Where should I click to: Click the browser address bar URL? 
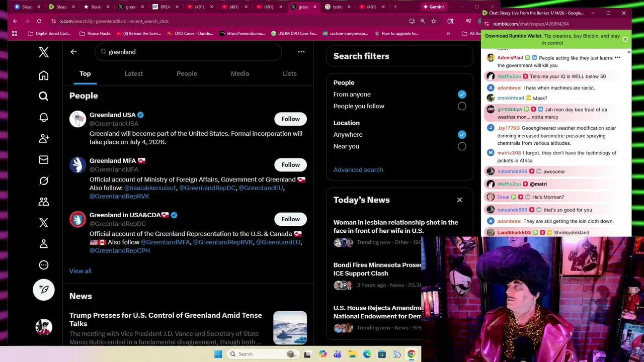click(114, 21)
